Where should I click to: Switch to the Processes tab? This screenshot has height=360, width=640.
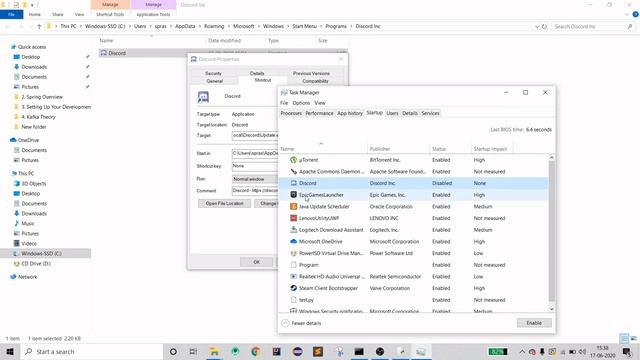(291, 113)
